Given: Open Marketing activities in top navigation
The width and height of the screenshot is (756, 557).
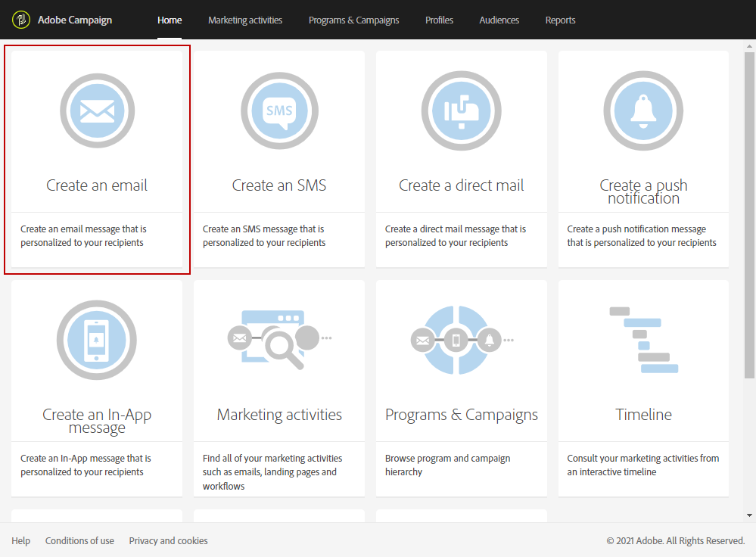Looking at the screenshot, I should (x=245, y=20).
